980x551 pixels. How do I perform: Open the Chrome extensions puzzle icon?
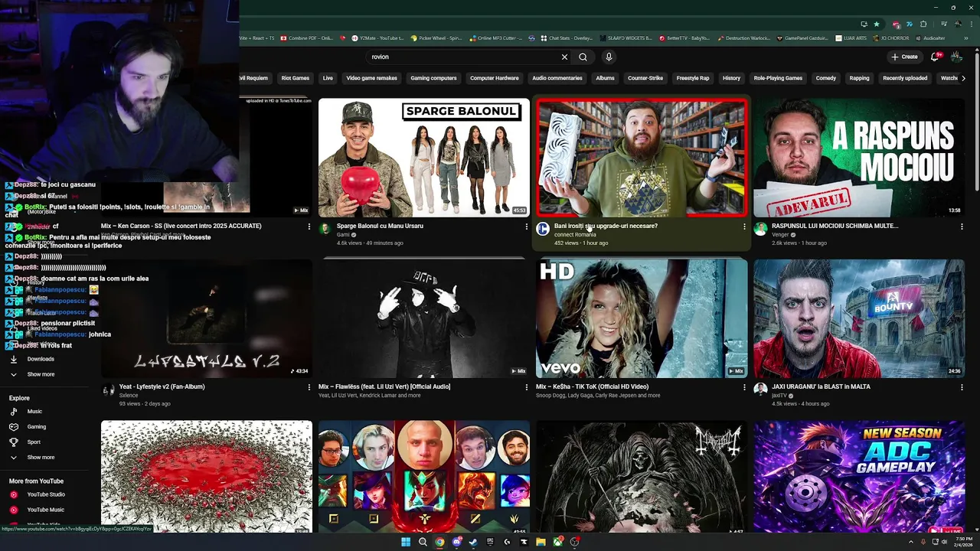(923, 24)
